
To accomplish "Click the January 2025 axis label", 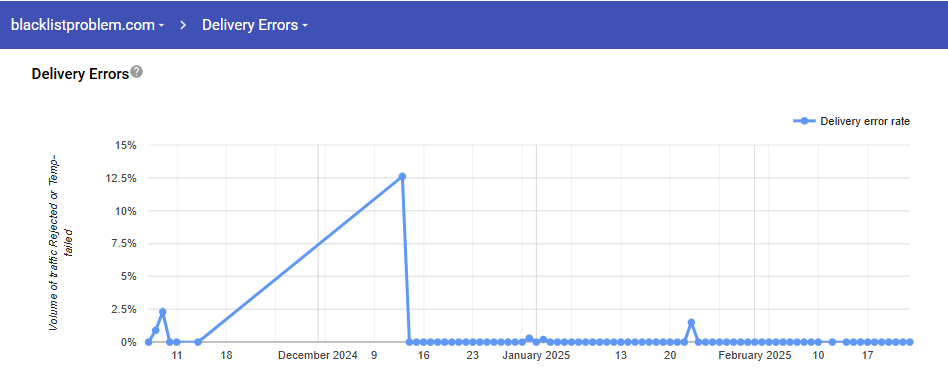I will click(536, 356).
